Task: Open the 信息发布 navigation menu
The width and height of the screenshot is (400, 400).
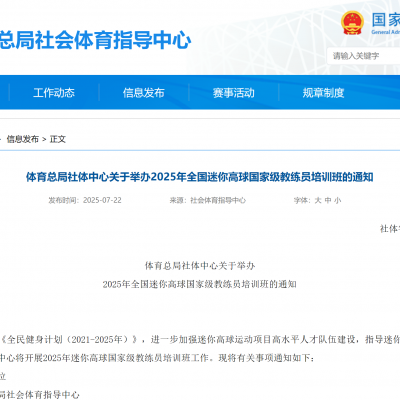Action: [x=144, y=93]
